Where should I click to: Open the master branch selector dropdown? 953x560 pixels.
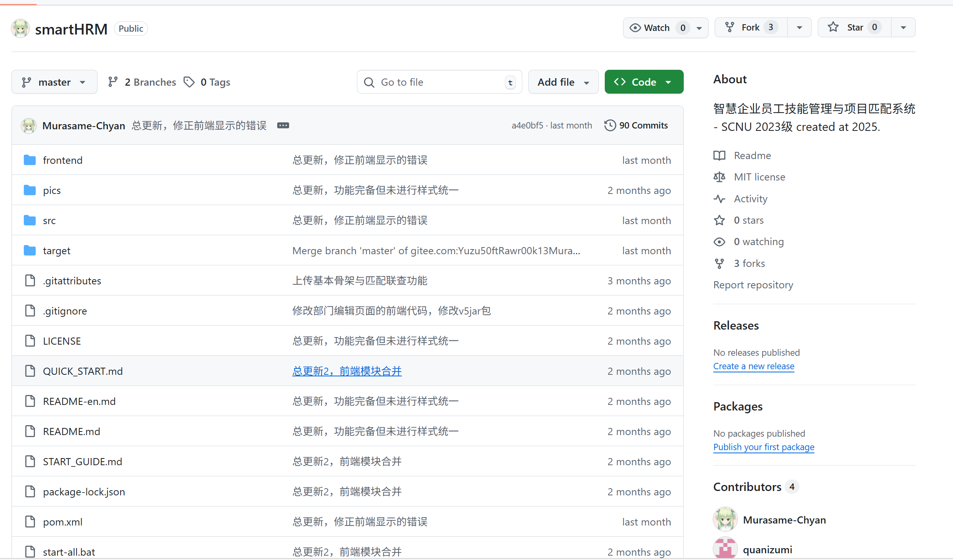(x=54, y=82)
